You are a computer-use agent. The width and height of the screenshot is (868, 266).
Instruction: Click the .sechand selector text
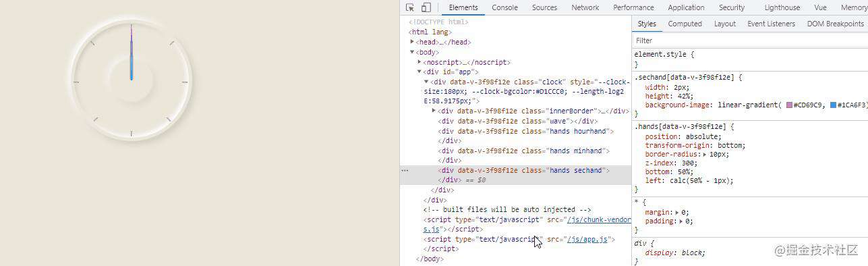pos(684,78)
